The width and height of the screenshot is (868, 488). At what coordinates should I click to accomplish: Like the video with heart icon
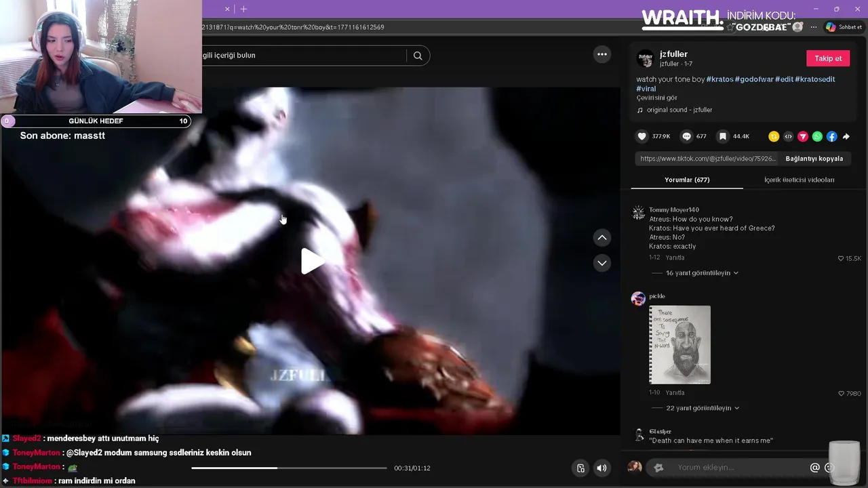point(642,136)
